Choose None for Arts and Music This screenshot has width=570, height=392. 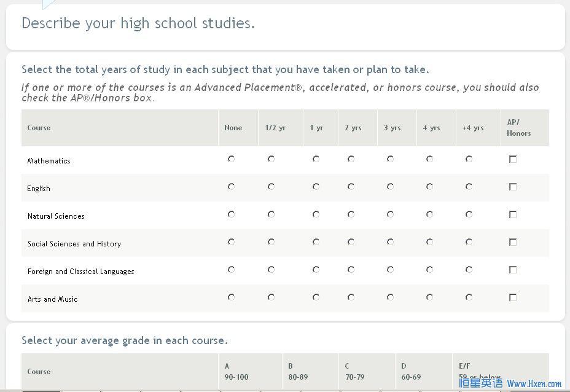point(231,297)
